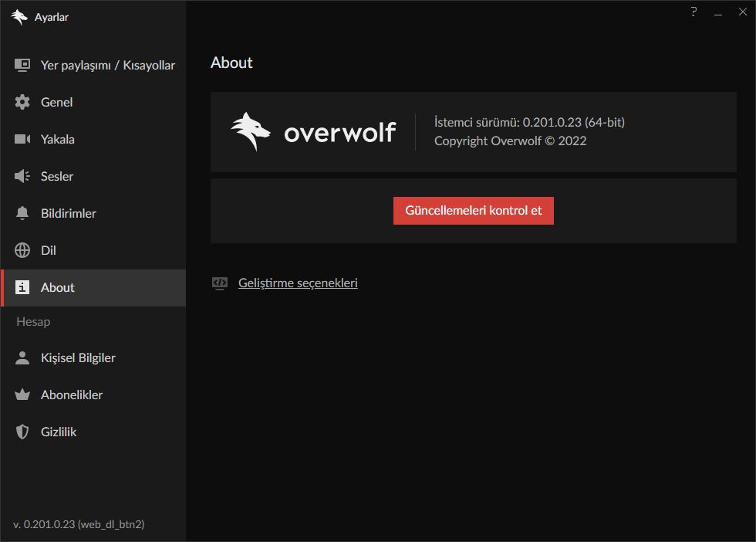Click the globe icon beside Dil

[22, 250]
